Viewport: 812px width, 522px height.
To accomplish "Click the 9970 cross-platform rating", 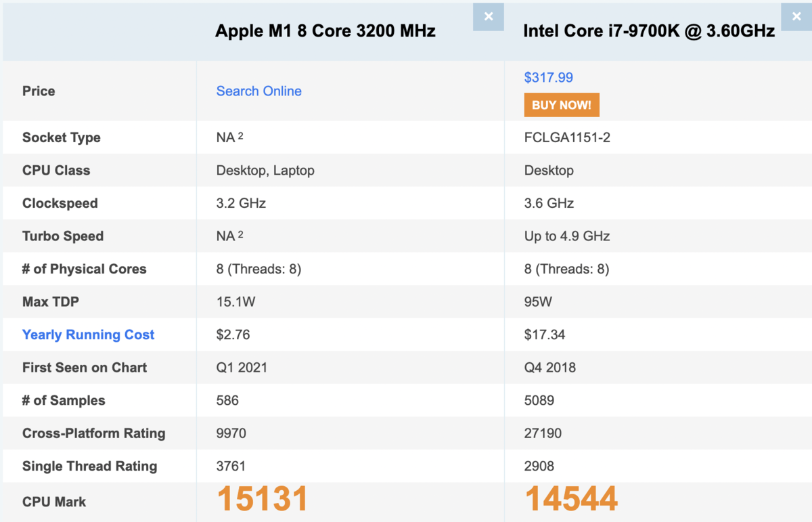I will click(x=231, y=433).
